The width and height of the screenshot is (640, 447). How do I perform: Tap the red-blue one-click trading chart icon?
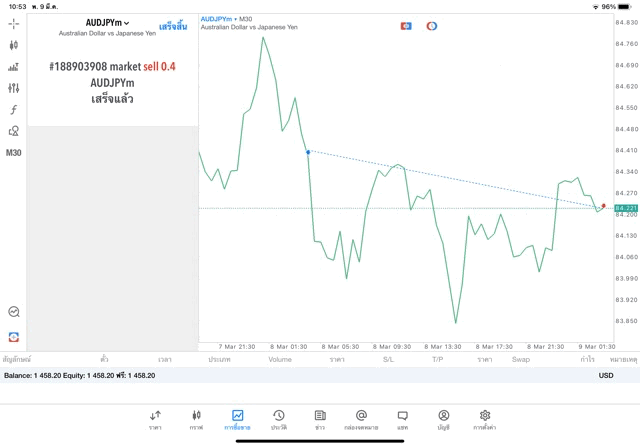pos(406,26)
